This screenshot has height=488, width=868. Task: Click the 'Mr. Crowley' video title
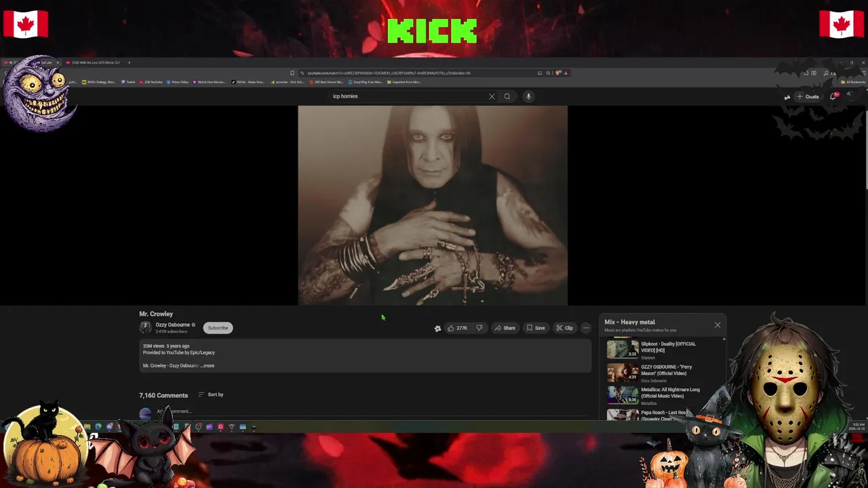pos(156,314)
